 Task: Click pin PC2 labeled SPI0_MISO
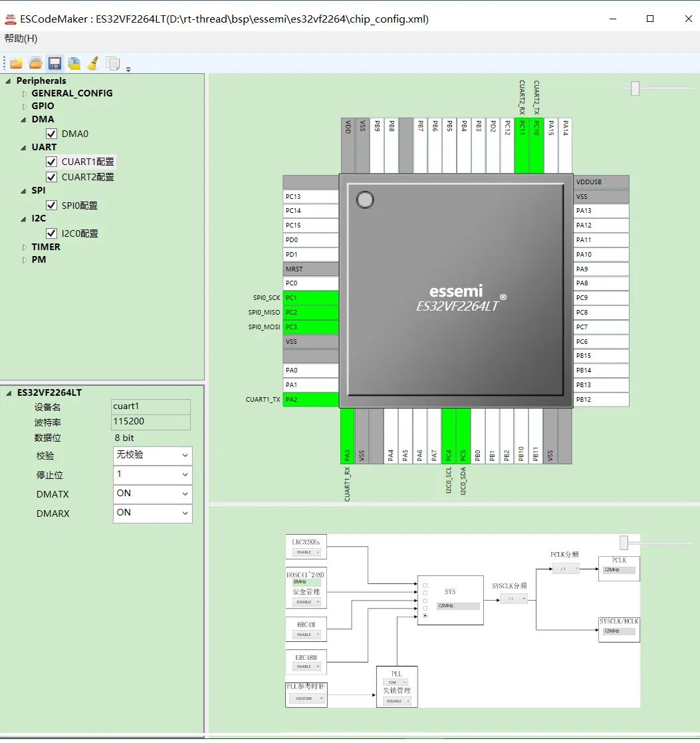310,312
